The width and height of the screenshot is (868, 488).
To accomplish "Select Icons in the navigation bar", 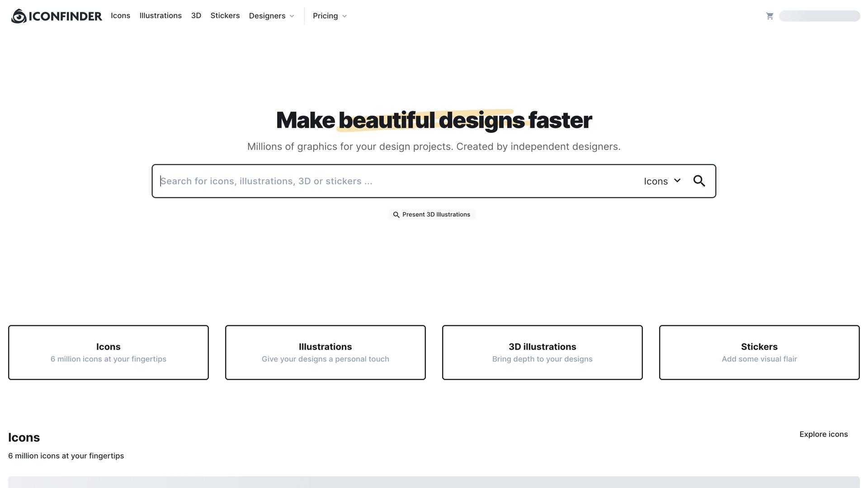I will coord(120,16).
